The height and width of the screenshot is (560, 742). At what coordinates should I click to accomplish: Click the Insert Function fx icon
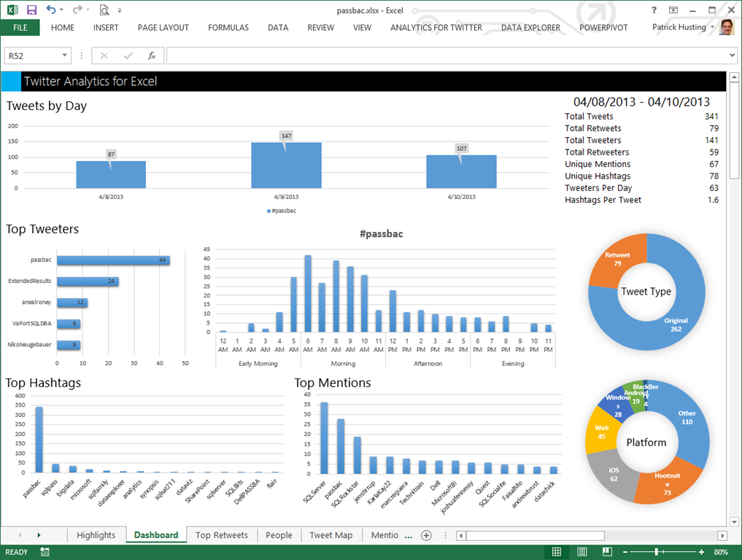(x=152, y=56)
